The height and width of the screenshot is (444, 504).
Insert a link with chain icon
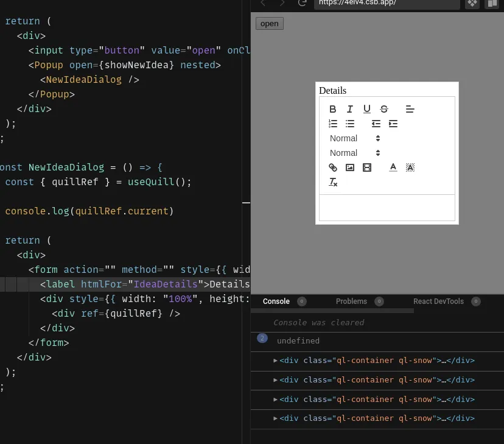click(x=333, y=167)
